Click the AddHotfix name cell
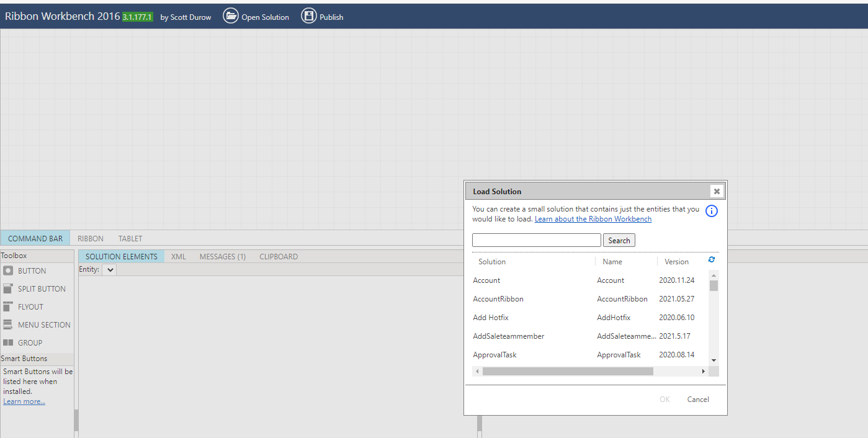The height and width of the screenshot is (438, 868). coord(614,318)
